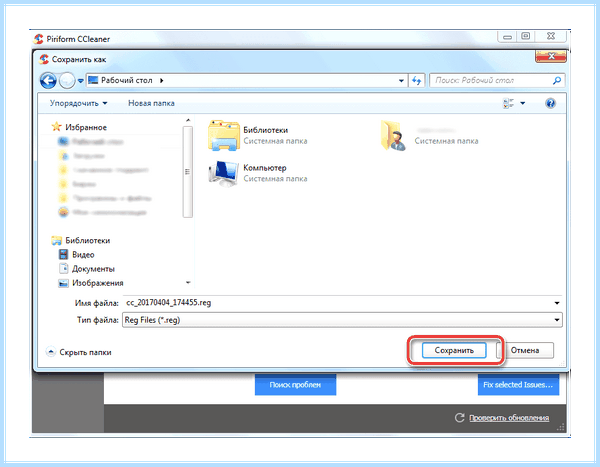Open the Имя файла dropdown arrow
The width and height of the screenshot is (600, 467).
(557, 303)
